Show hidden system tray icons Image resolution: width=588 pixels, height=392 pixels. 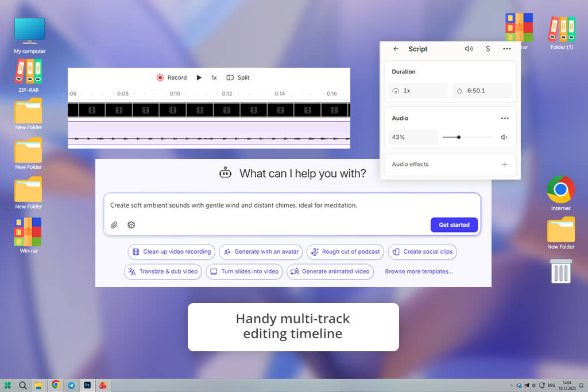tap(511, 385)
